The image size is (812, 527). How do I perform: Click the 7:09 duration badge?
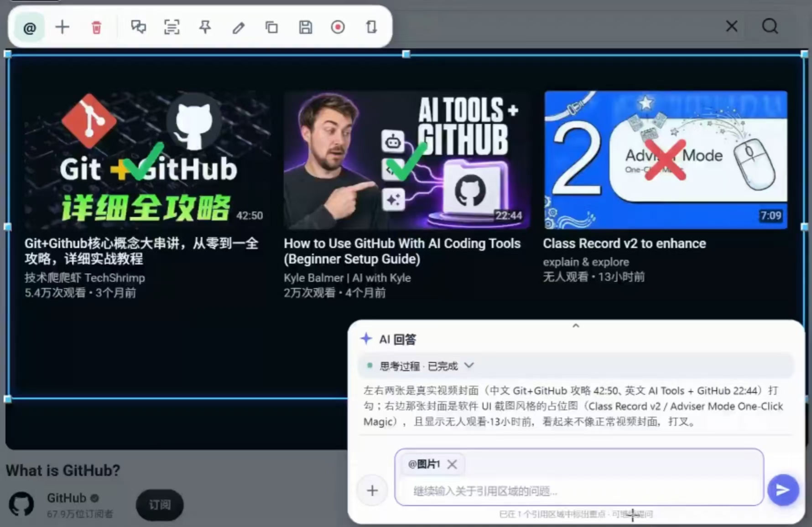(x=770, y=215)
